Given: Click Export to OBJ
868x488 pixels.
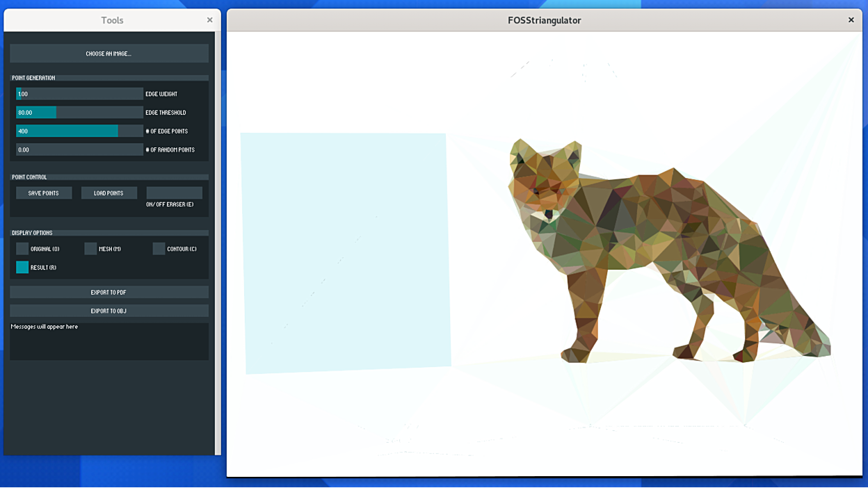Looking at the screenshot, I should tap(108, 311).
